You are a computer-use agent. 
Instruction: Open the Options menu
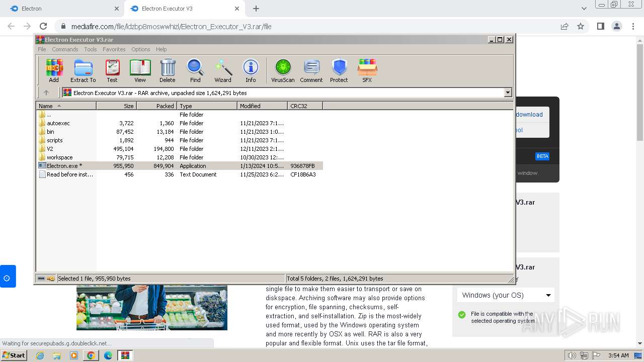[x=141, y=49]
